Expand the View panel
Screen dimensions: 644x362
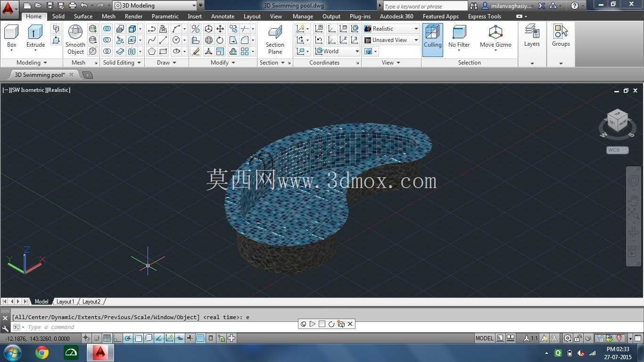(391, 63)
